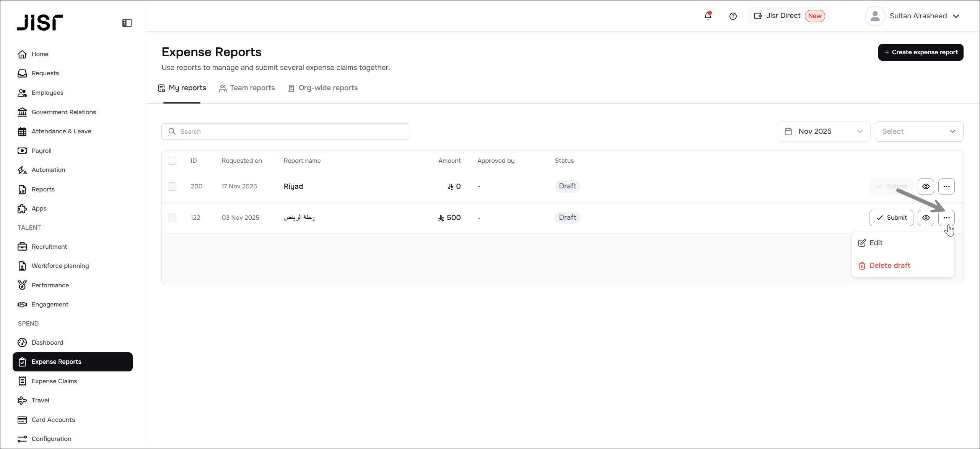Image resolution: width=980 pixels, height=449 pixels.
Task: Go to Government Relations in sidebar
Action: pos(63,112)
